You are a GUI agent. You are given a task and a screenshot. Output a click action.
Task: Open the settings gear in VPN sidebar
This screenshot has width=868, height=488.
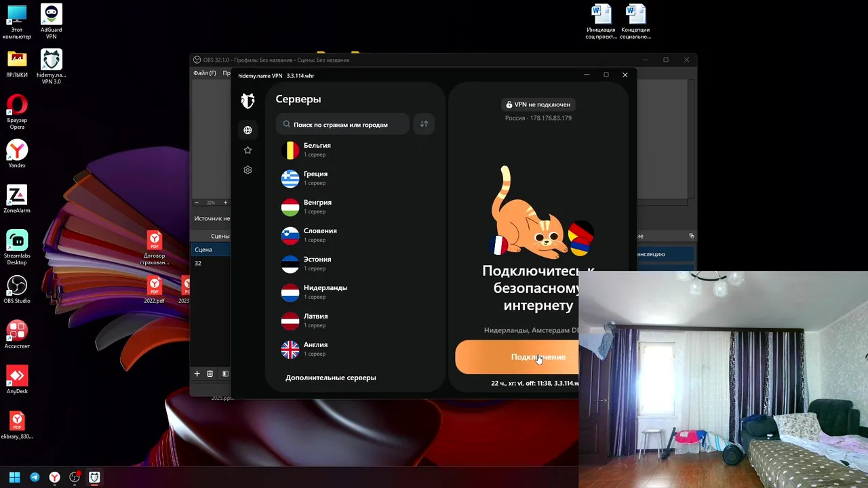pyautogui.click(x=248, y=170)
